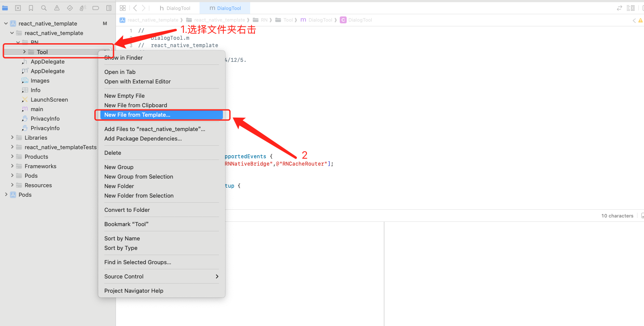Expand the Libraries group
The height and width of the screenshot is (326, 644).
[x=13, y=138]
